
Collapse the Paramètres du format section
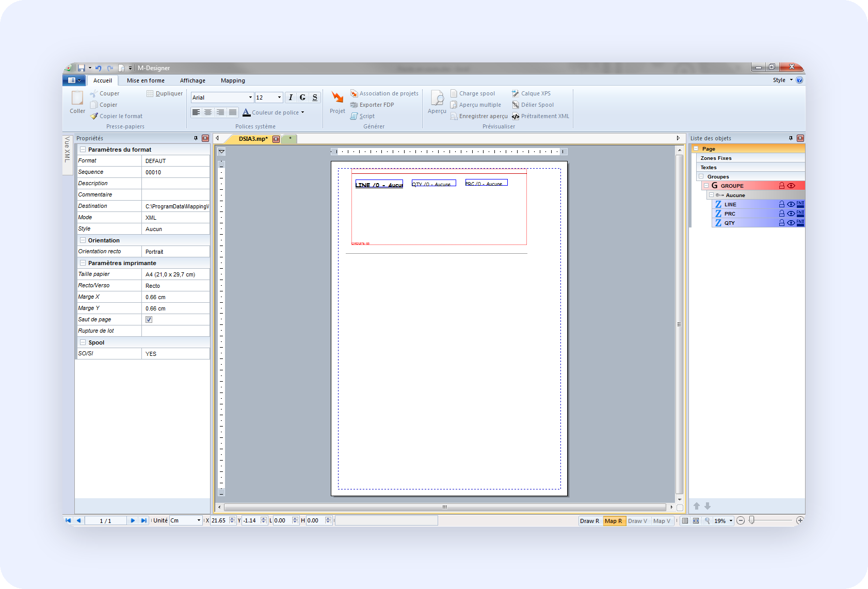point(83,150)
